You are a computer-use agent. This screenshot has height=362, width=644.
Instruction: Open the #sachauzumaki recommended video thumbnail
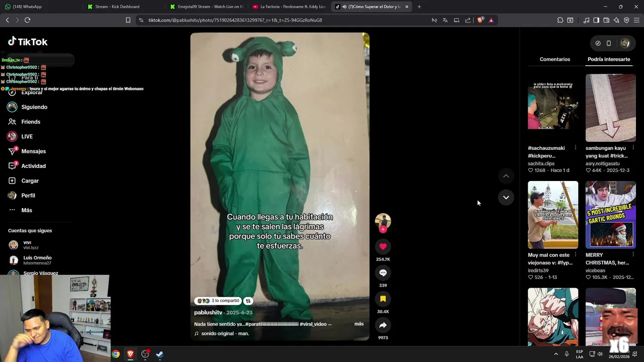[553, 108]
